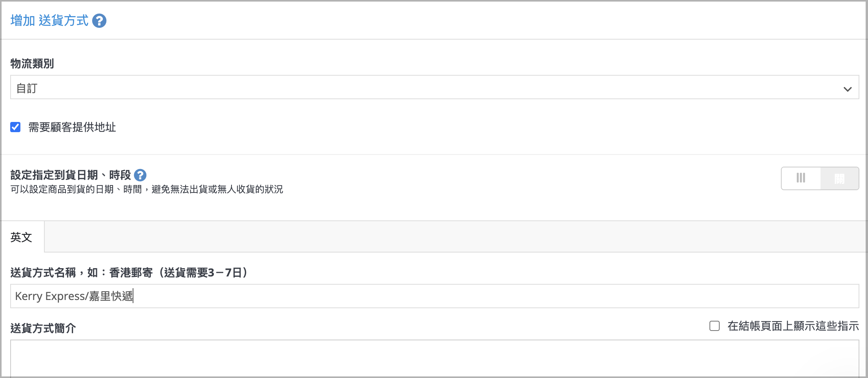This screenshot has width=868, height=378.
Task: Select the 英文 language tab
Action: coord(22,237)
